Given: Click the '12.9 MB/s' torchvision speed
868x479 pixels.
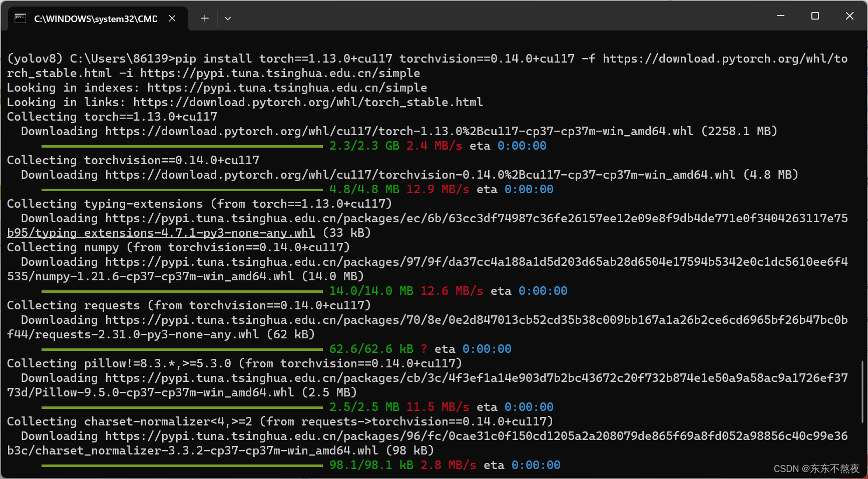Looking at the screenshot, I should click(x=438, y=189).
